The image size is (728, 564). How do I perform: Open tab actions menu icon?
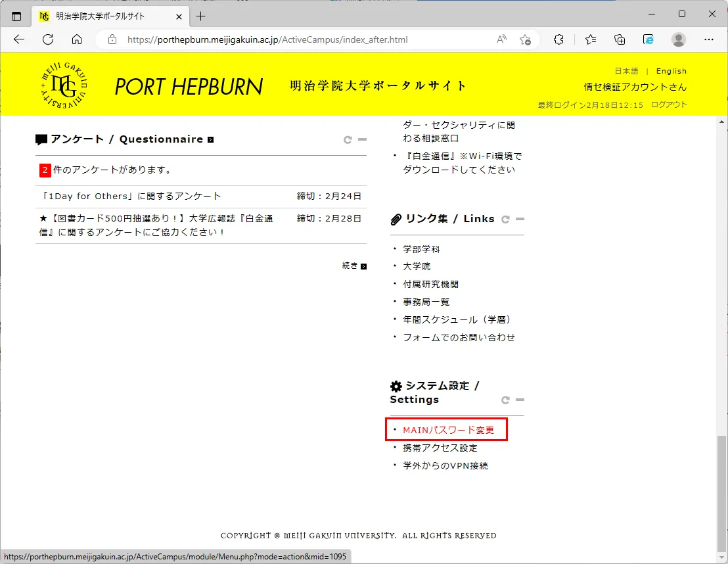16,16
